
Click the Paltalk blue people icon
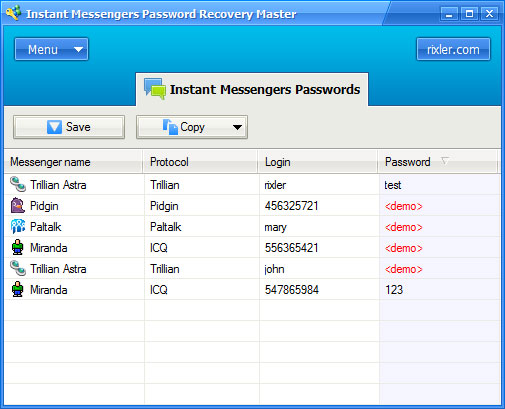click(x=18, y=226)
